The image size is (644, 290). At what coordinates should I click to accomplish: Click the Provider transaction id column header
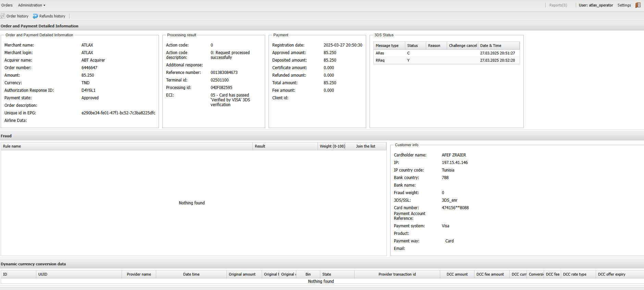pyautogui.click(x=397, y=274)
